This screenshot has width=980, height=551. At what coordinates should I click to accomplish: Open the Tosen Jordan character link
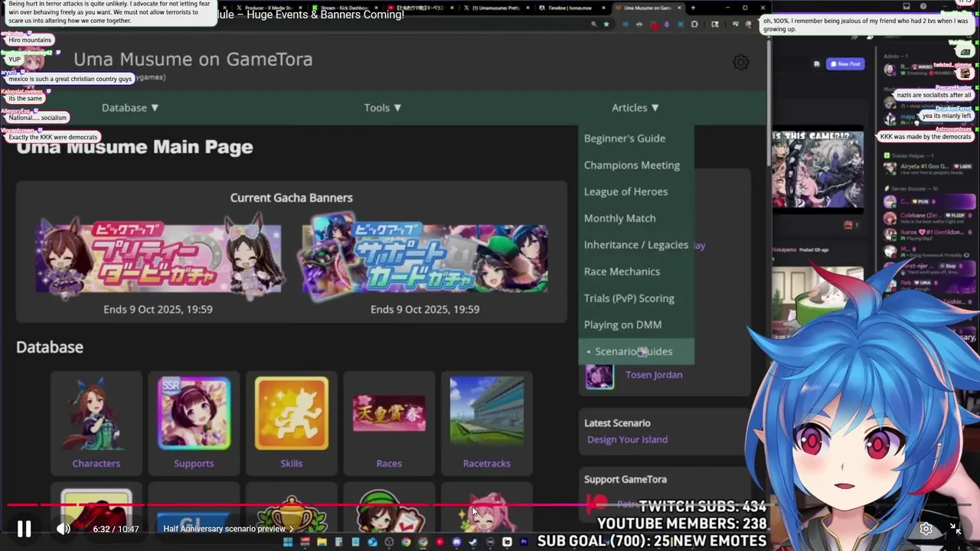(654, 375)
